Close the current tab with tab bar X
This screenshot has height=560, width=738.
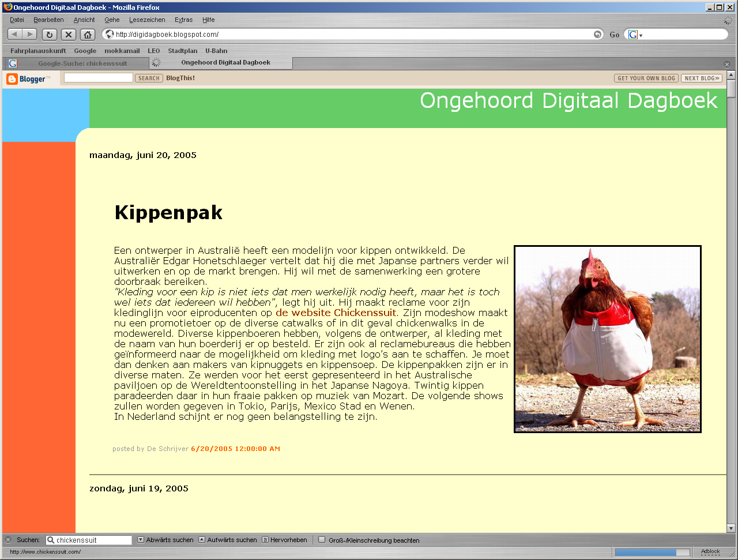[727, 64]
